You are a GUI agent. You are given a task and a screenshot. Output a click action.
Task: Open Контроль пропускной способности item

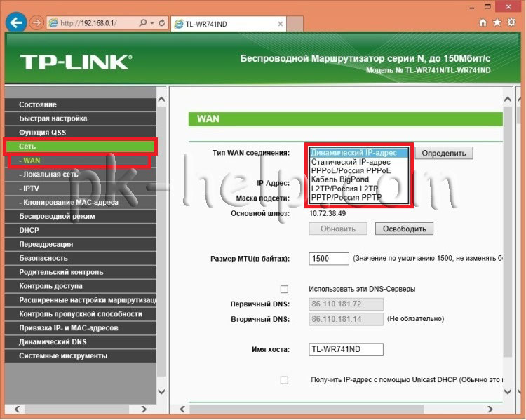pyautogui.click(x=81, y=314)
